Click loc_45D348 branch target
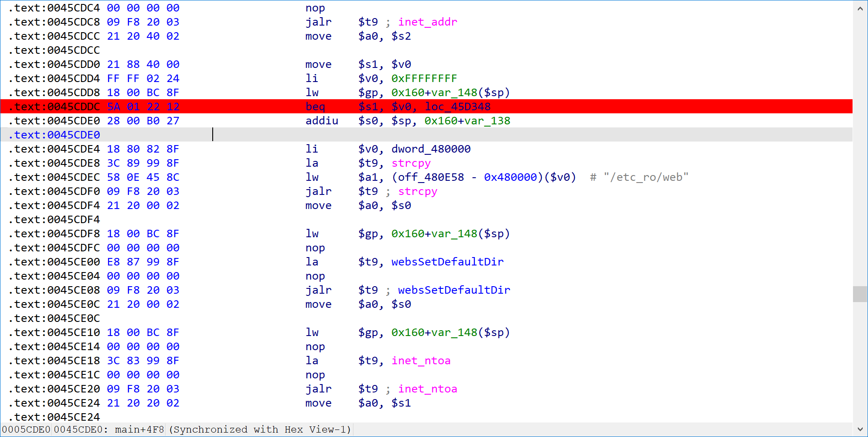The image size is (868, 437). [458, 107]
